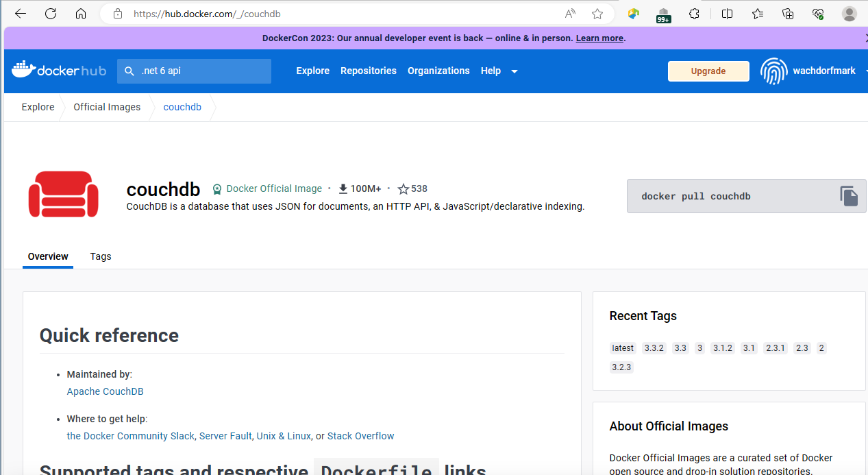Click the Upgrade button
868x475 pixels.
708,71
